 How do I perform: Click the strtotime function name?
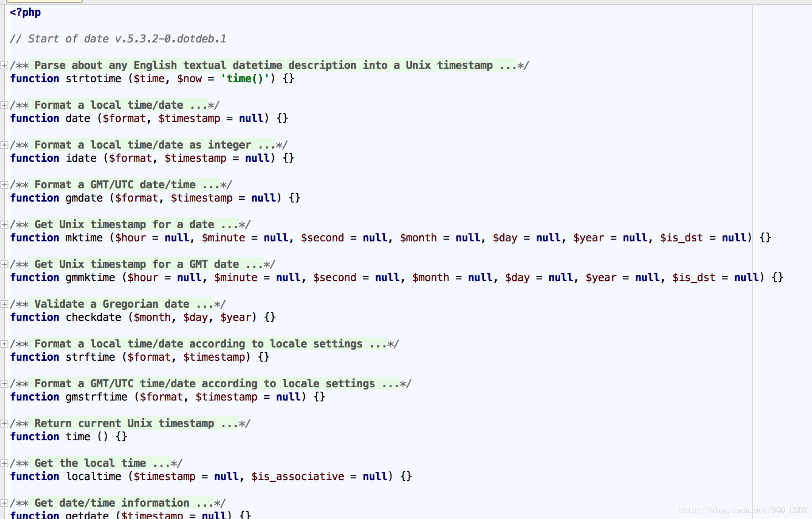pos(93,79)
